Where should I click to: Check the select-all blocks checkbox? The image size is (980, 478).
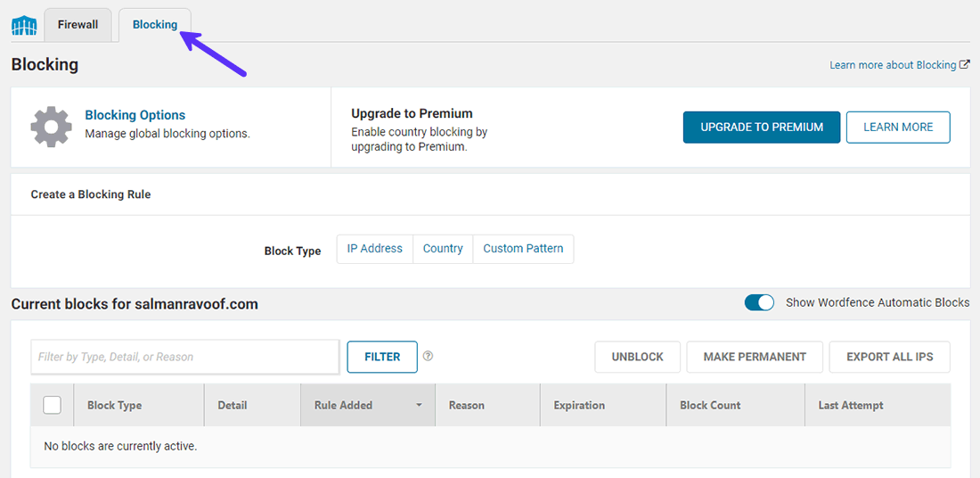(52, 405)
